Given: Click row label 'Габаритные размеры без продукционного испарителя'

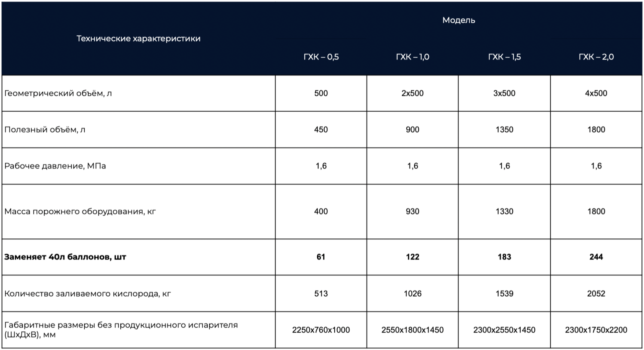Looking at the screenshot, I should (x=121, y=325).
